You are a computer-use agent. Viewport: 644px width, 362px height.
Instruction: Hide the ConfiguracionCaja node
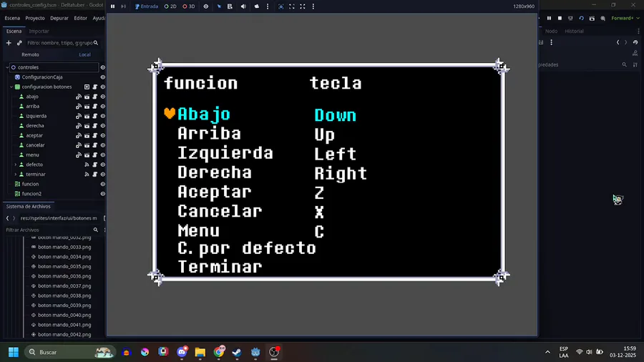tap(102, 77)
